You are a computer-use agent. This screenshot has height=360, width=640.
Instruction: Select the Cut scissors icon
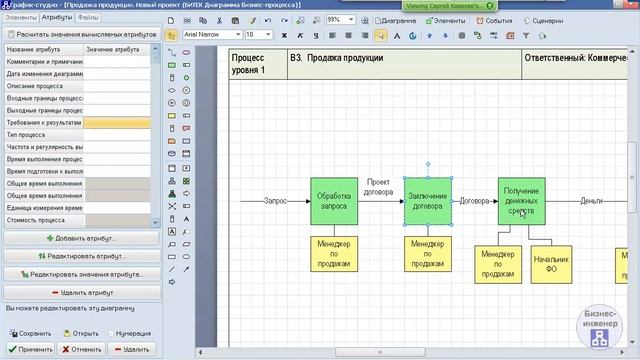tap(219, 20)
